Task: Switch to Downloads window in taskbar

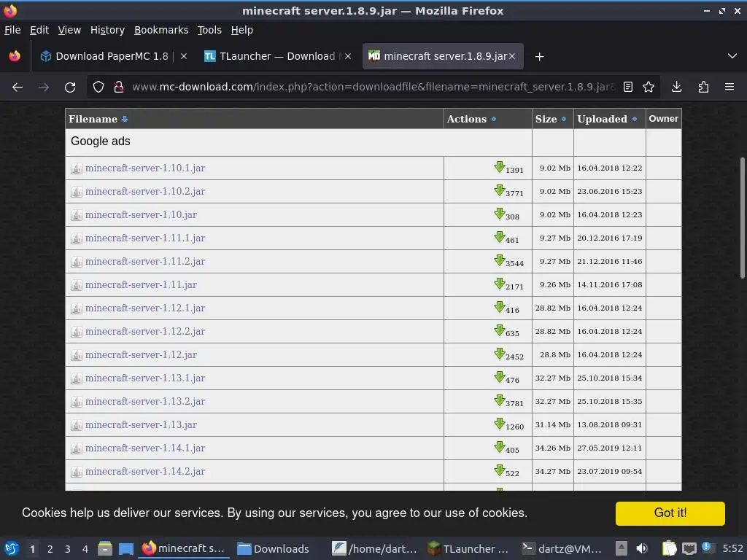Action: tap(274, 548)
